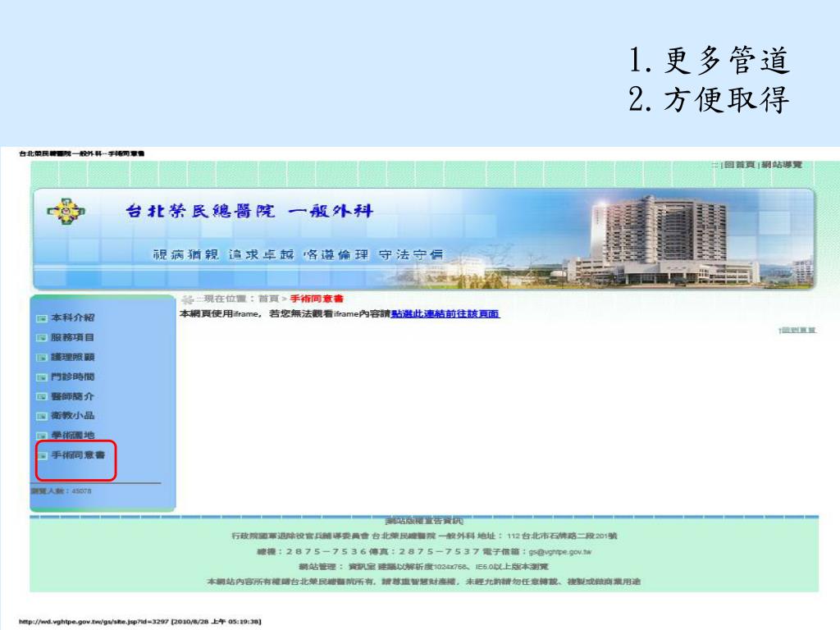Open 醫師簡介 from the sidebar
The image size is (840, 630).
point(72,396)
